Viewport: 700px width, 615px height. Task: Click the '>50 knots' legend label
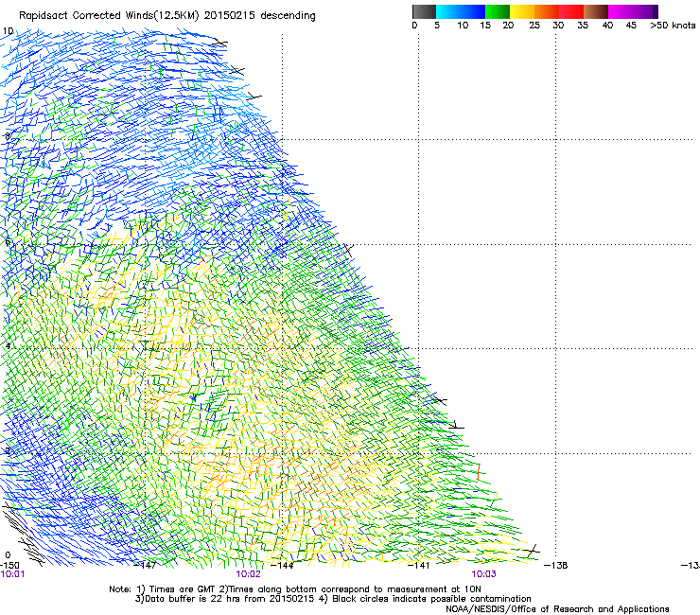673,26
